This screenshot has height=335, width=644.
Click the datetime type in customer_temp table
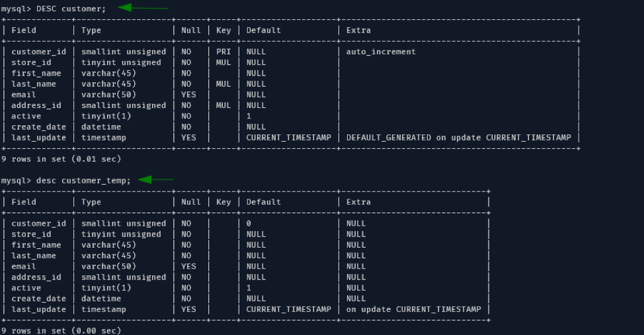(102, 299)
